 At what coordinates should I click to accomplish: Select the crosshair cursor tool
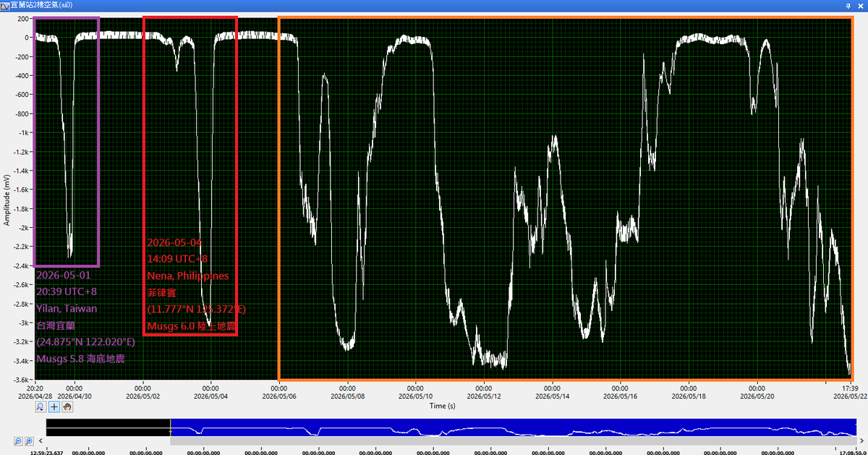[54, 407]
